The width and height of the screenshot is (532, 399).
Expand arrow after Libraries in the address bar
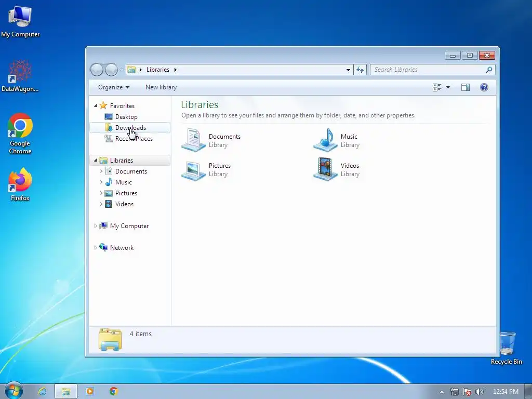(176, 70)
